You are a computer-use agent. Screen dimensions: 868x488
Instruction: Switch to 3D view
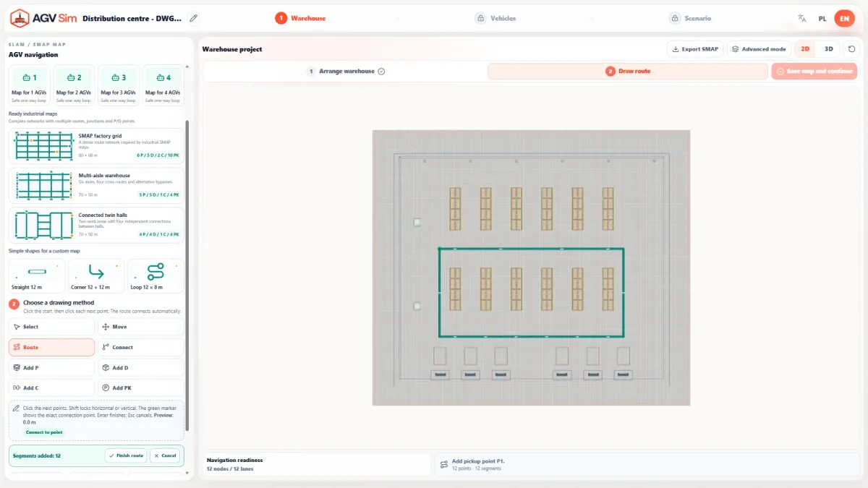tap(829, 49)
